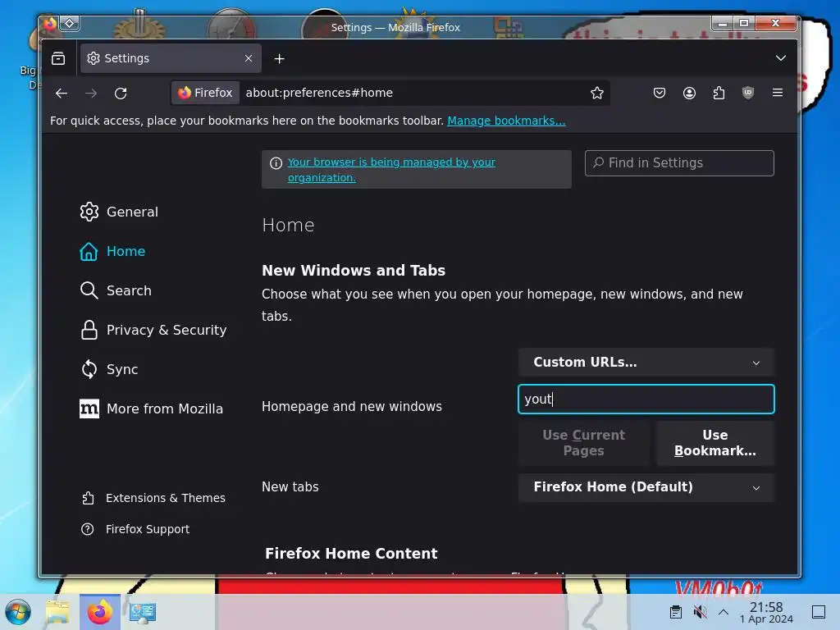Click the clock showing 21:58
This screenshot has height=630, width=840.
click(766, 612)
